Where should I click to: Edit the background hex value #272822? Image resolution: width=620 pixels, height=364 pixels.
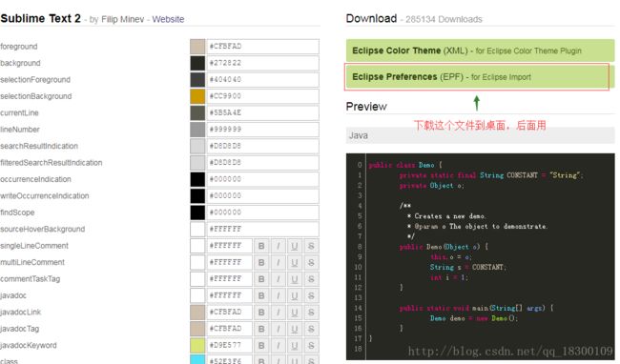(263, 63)
